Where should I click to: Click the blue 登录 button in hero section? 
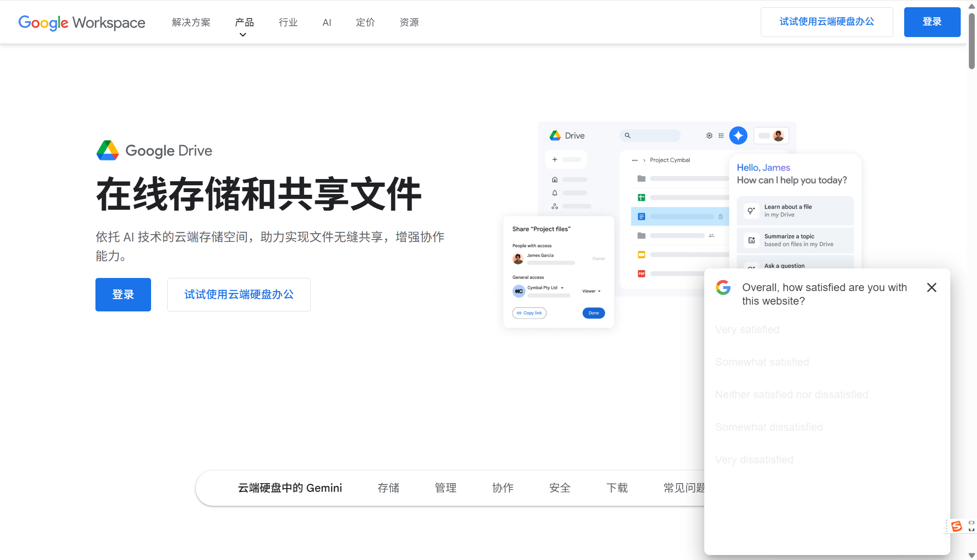click(123, 294)
